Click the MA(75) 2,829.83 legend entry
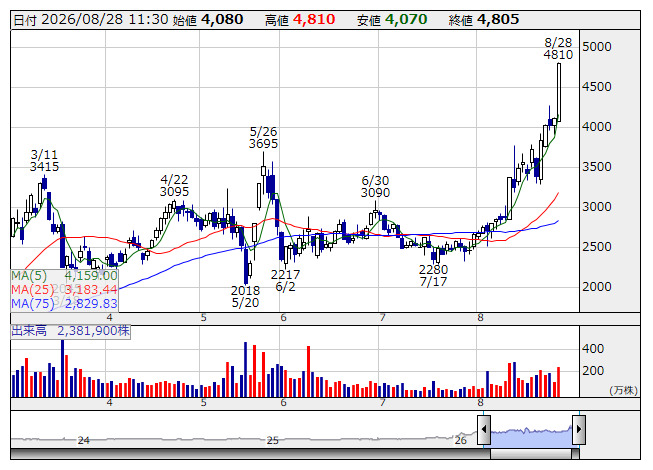 click(x=64, y=303)
